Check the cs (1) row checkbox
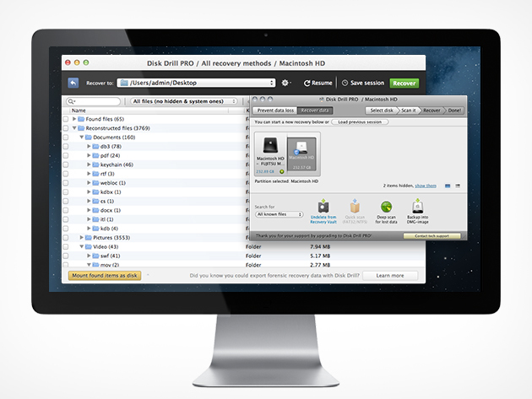The image size is (532, 399). click(66, 201)
